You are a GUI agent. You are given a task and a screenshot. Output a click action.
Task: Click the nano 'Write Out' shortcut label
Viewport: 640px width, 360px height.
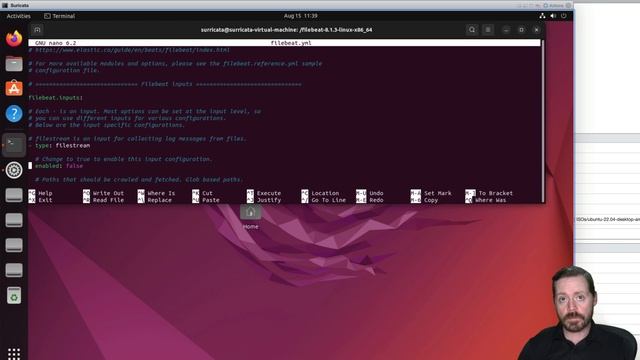point(108,193)
